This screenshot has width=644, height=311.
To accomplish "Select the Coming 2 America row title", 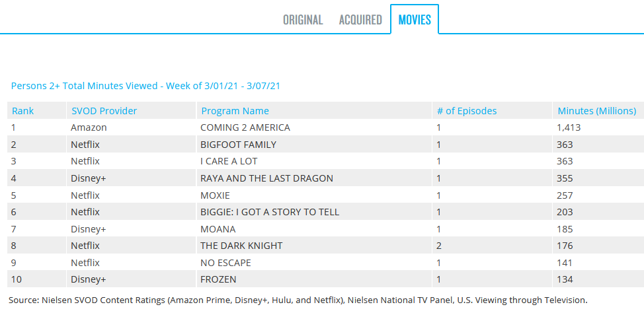I will pos(245,127).
